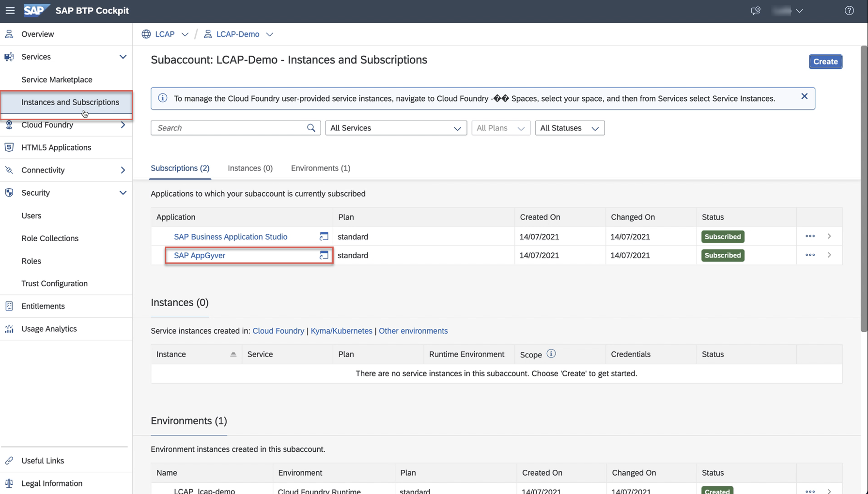Viewport: 868px width, 494px height.
Task: Click the info icon in the message strip
Action: (163, 98)
